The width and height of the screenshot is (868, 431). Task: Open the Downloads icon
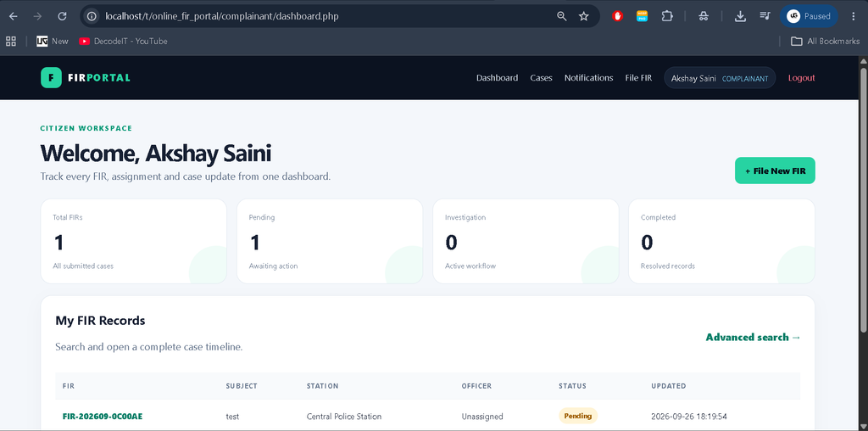(740, 16)
